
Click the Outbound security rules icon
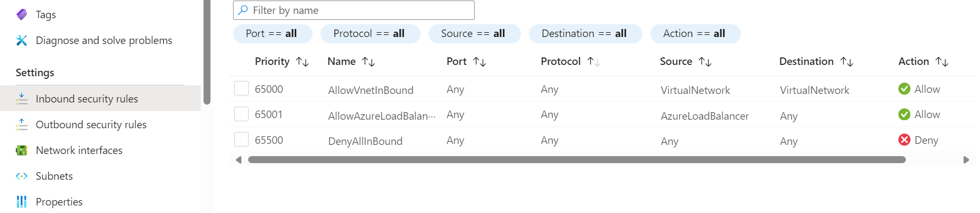21,124
